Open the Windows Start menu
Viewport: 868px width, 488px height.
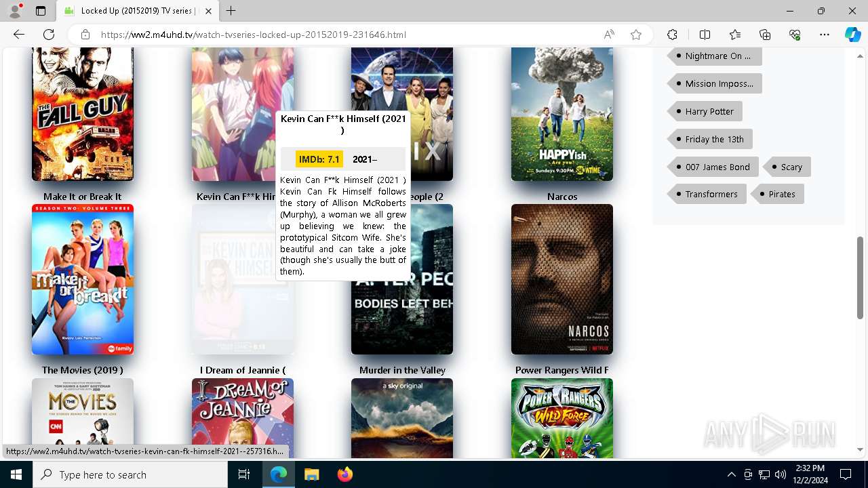16,474
